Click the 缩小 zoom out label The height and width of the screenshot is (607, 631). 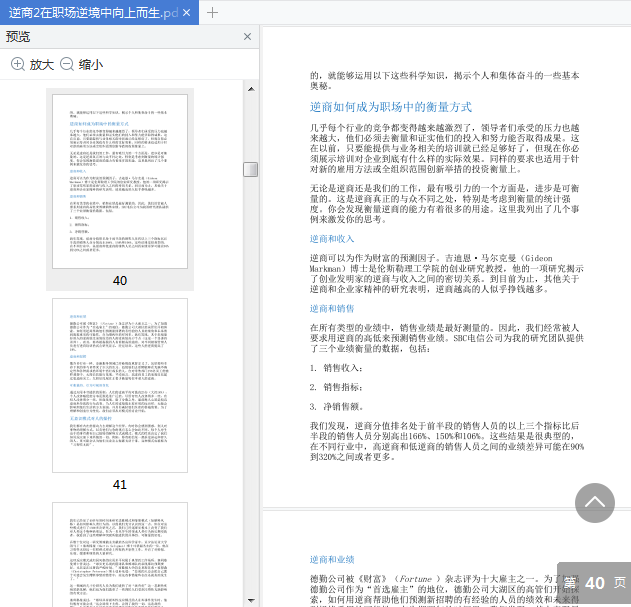coord(91,64)
